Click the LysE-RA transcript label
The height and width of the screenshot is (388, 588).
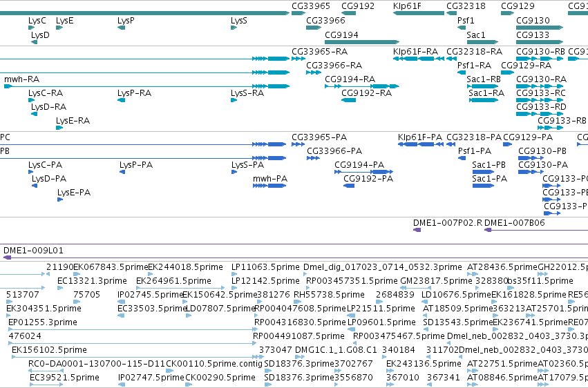73,121
